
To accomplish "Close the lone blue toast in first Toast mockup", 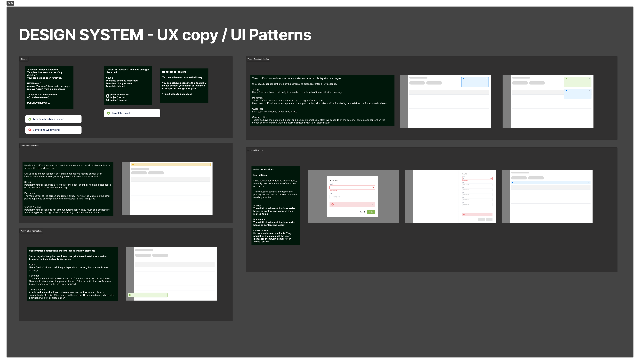I will click(486, 79).
